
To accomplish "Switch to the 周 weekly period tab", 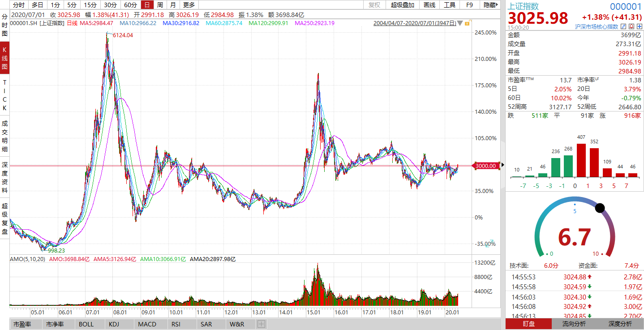I will [160, 5].
